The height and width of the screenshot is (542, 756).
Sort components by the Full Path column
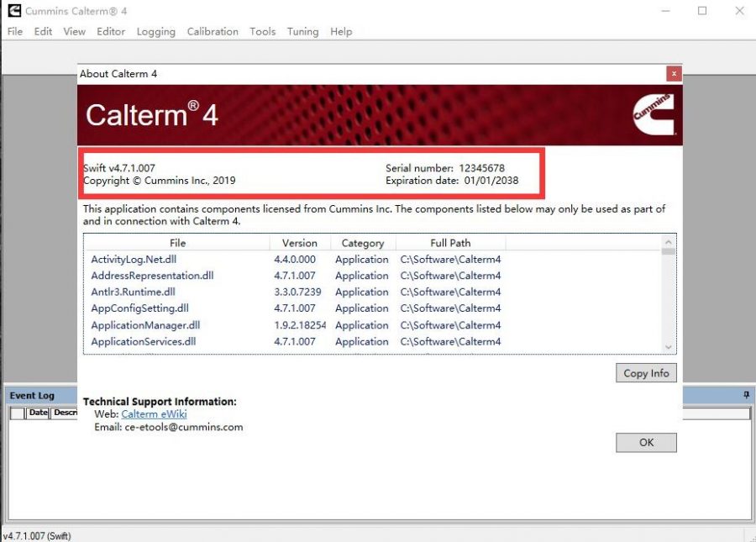tap(450, 242)
